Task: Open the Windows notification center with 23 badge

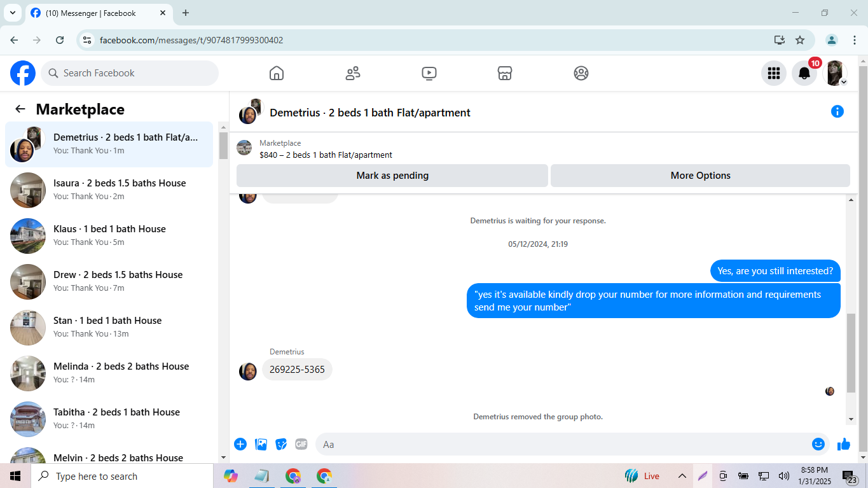Action: pos(850,477)
